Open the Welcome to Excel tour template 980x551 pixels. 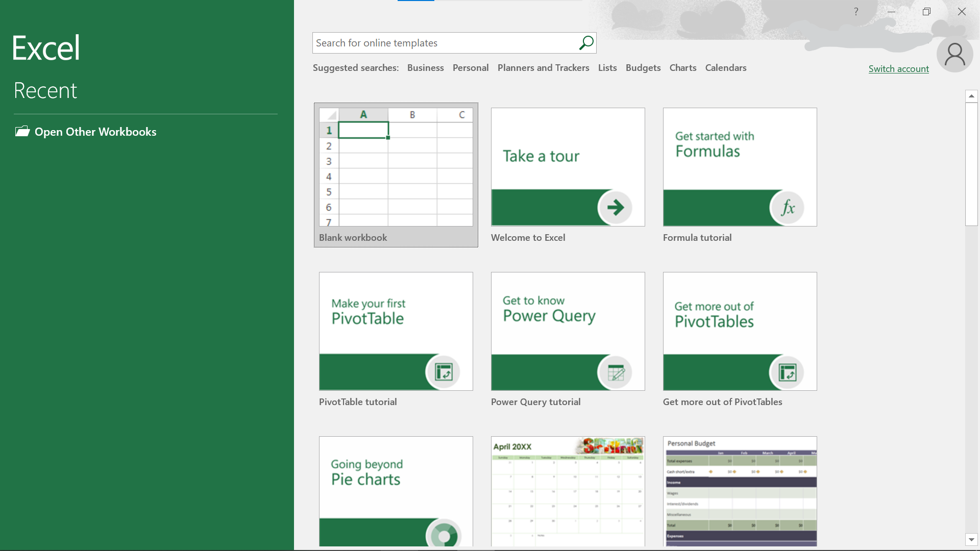(568, 167)
